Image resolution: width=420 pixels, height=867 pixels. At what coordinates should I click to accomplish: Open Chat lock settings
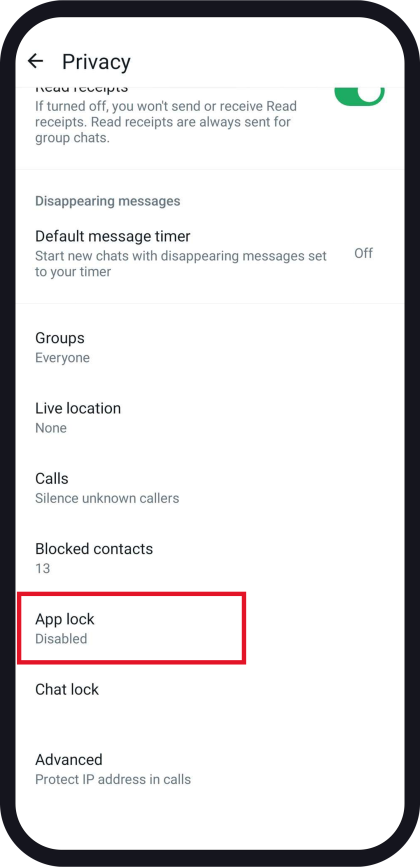click(x=210, y=690)
